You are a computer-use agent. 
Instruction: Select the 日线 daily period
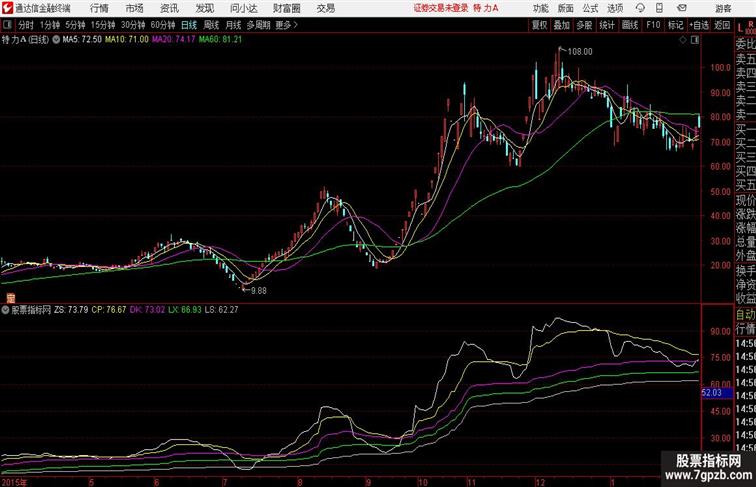[189, 25]
